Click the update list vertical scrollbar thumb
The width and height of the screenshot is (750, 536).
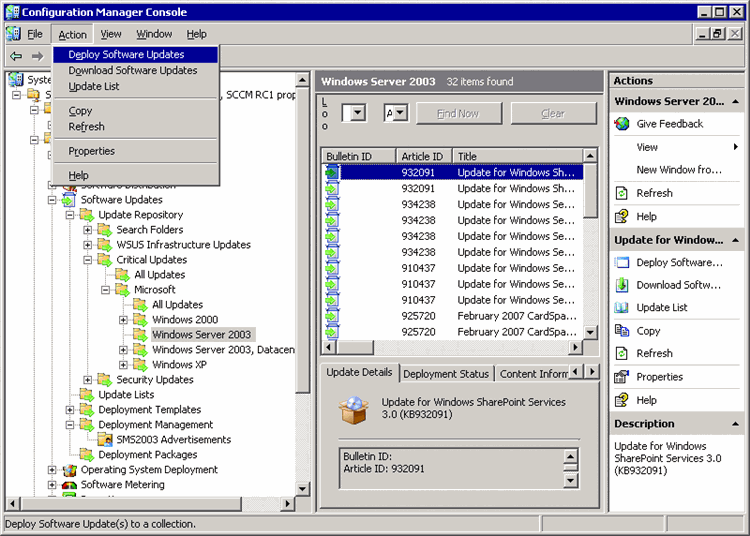click(590, 190)
